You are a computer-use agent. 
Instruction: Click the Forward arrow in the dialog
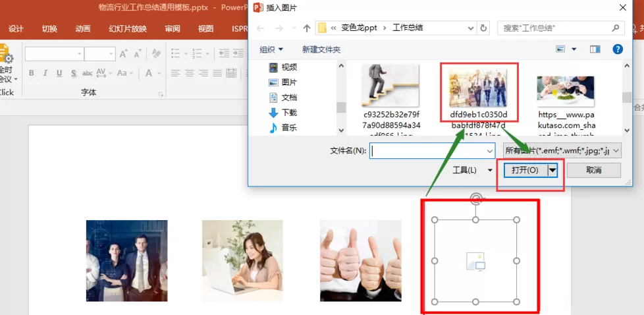279,28
